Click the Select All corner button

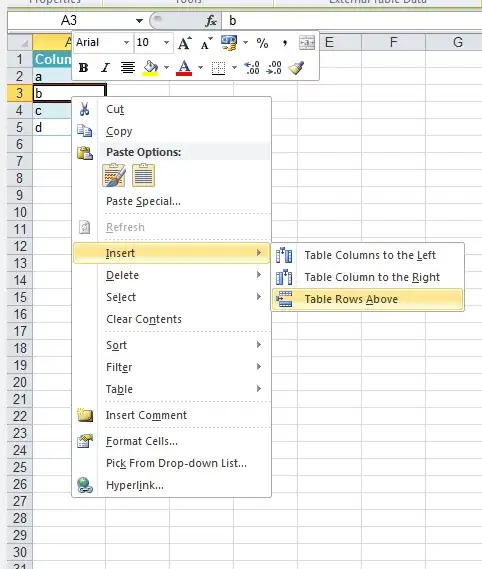click(x=20, y=42)
